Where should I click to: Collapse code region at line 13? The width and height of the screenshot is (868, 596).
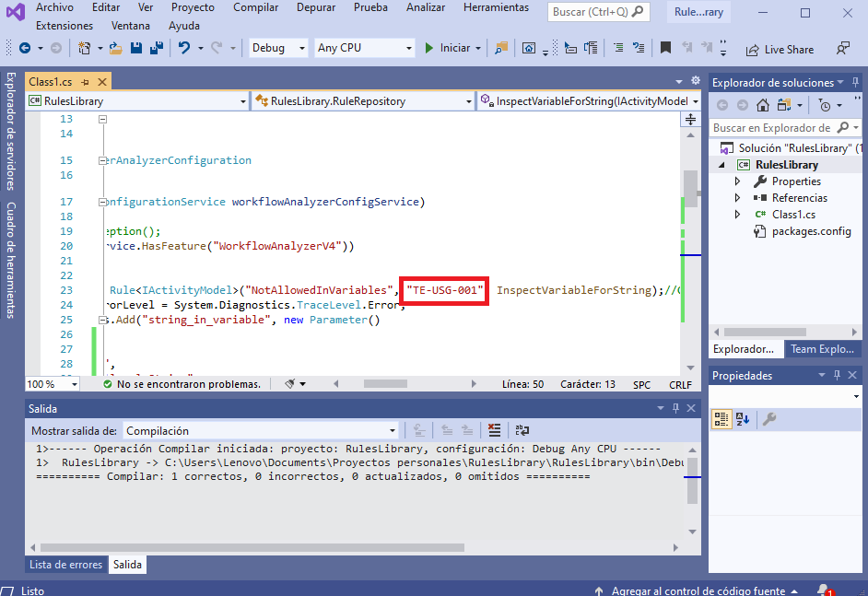(102, 119)
